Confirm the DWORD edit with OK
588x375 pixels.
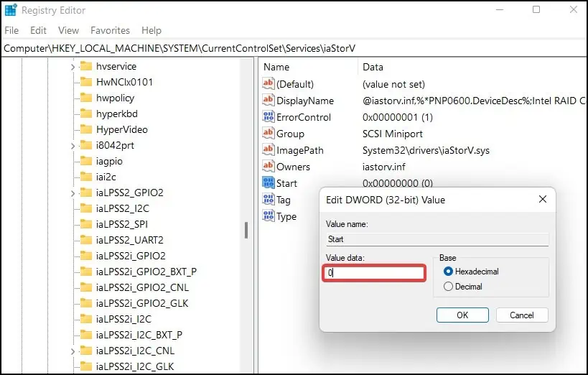(462, 315)
